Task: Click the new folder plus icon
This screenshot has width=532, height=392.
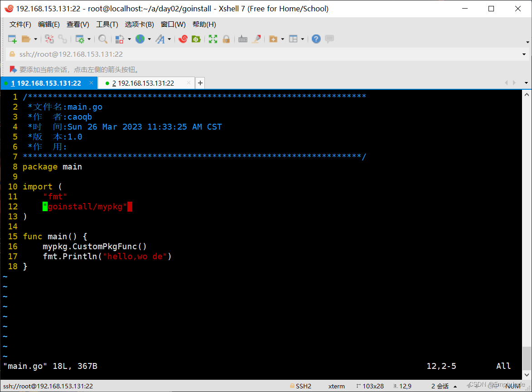Action: pos(273,39)
